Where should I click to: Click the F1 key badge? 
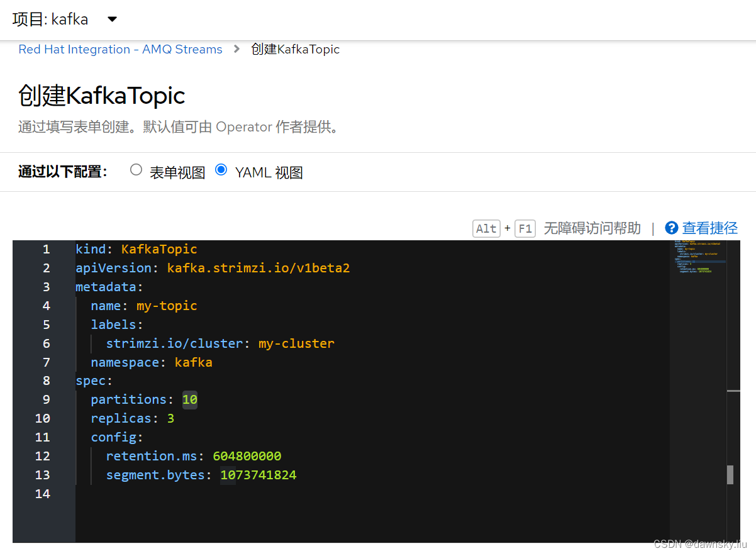525,228
